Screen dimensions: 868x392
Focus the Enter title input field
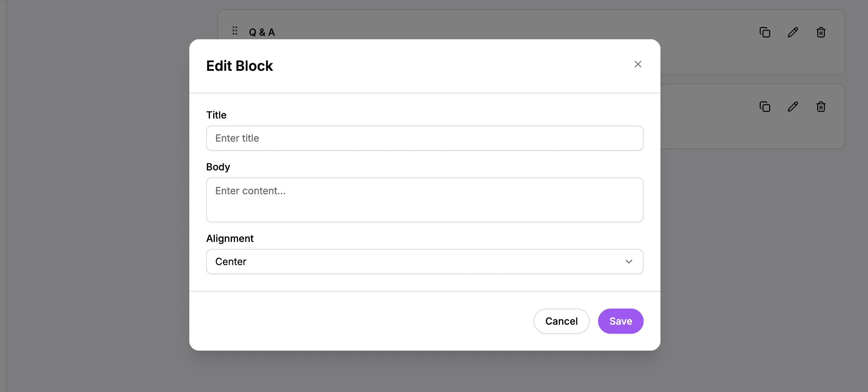[424, 138]
